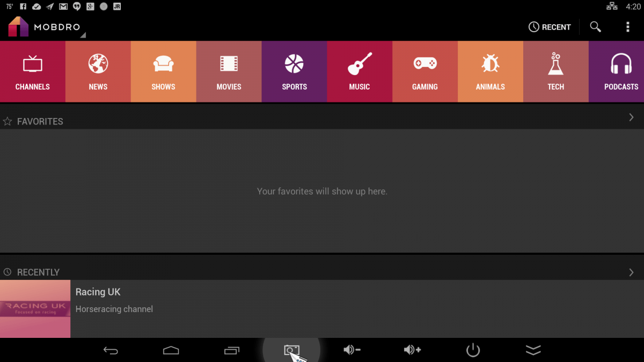
Task: Browse the Podcasts headphones category
Action: (621, 71)
